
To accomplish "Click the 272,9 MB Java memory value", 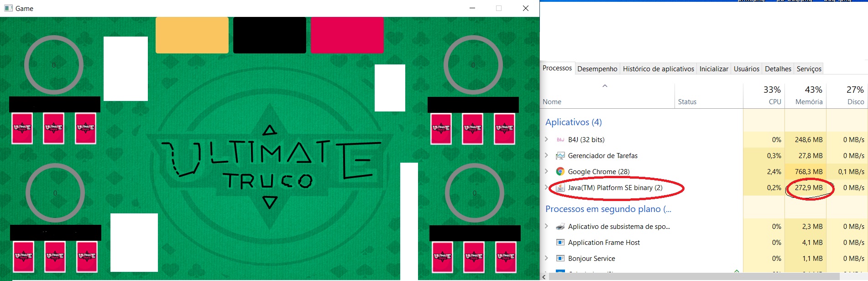I will point(809,188).
